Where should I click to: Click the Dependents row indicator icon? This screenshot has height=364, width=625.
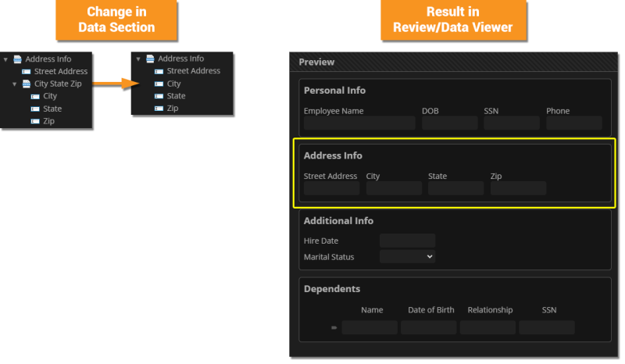pos(334,328)
